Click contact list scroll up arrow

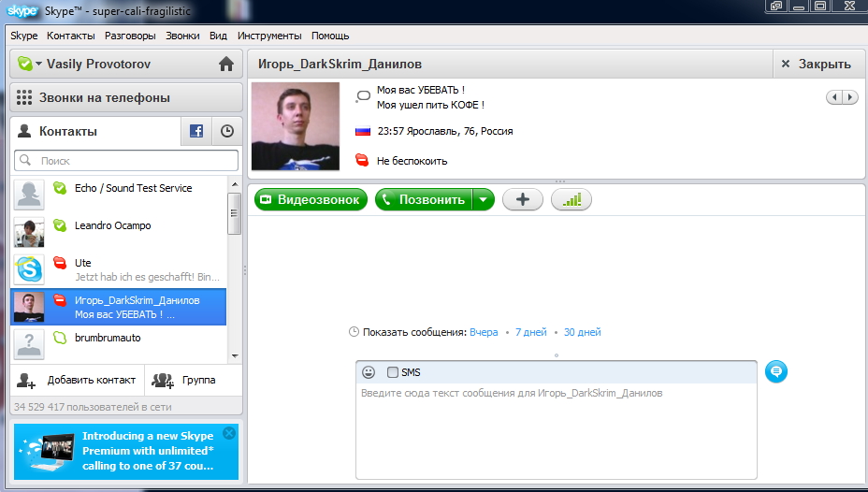[235, 184]
